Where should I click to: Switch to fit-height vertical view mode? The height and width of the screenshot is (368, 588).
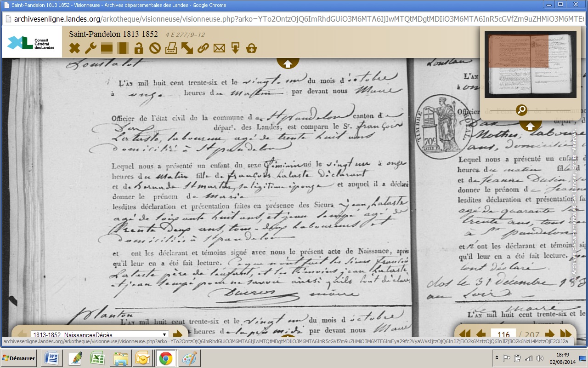(x=123, y=48)
